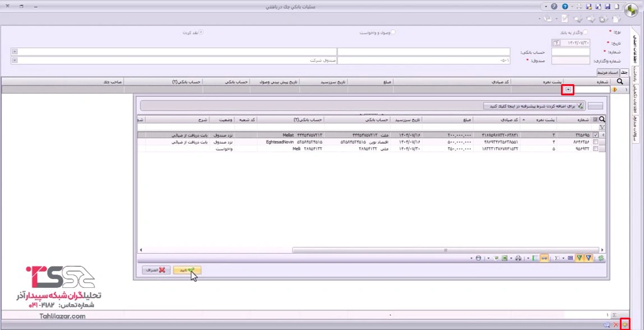Screen dimensions: 644x330
Task: Select the popup cell reading واخواست
Action: [x=222, y=149]
